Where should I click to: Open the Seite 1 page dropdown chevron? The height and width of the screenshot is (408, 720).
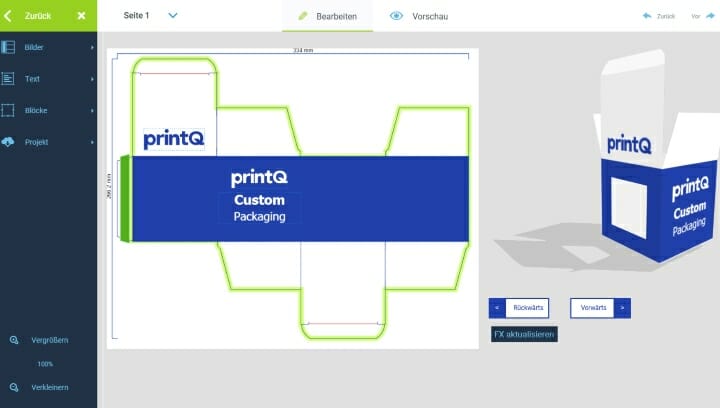(173, 16)
